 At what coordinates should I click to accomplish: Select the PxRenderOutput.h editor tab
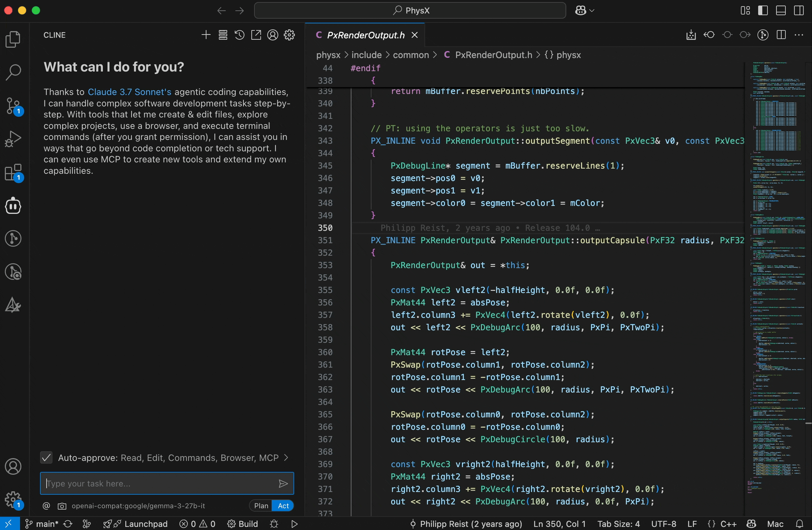pos(365,35)
